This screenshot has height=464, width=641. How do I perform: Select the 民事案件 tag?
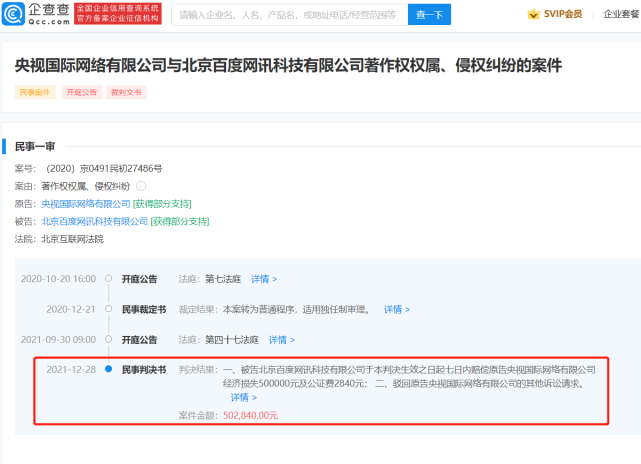(35, 92)
